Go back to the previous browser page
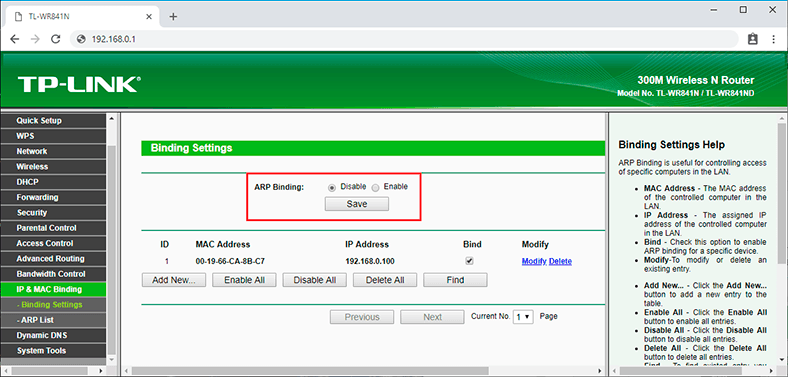The image size is (788, 377). click(15, 39)
